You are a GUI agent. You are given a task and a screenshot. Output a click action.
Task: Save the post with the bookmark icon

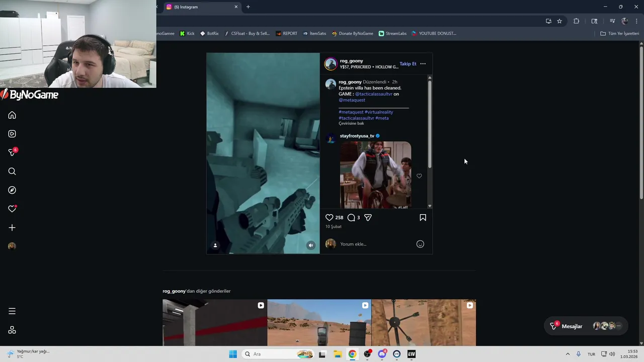423,218
